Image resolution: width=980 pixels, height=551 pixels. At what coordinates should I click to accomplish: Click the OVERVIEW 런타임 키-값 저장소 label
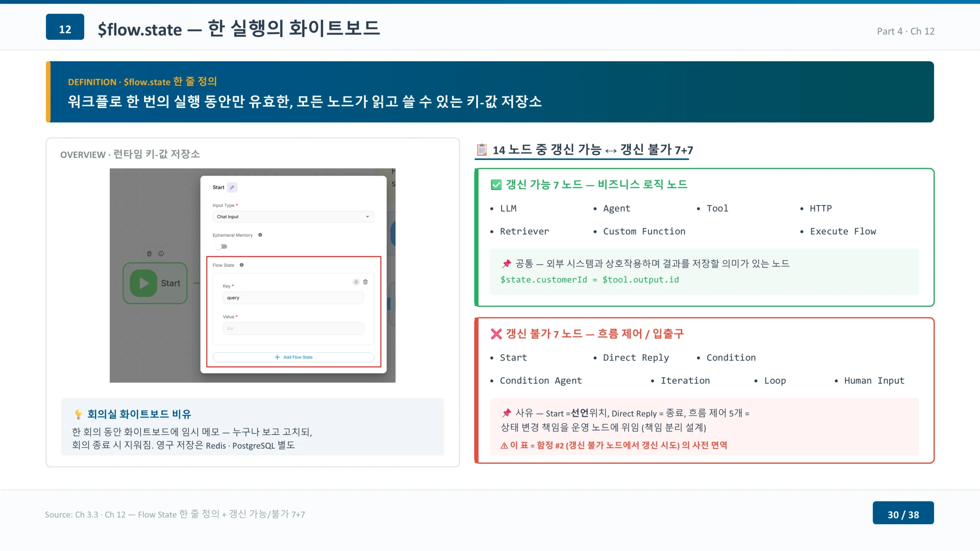[130, 154]
